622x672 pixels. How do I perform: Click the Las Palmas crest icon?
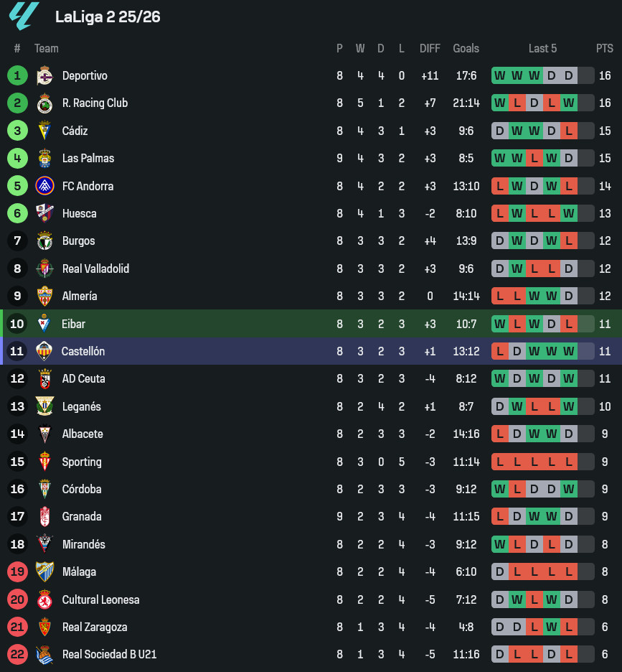44,159
